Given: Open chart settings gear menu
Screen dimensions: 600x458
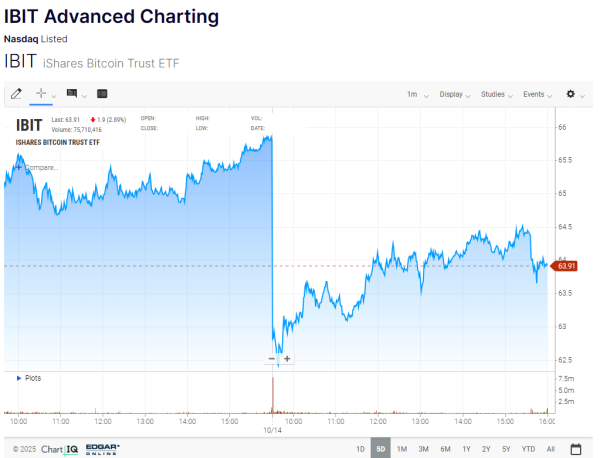Looking at the screenshot, I should [571, 94].
